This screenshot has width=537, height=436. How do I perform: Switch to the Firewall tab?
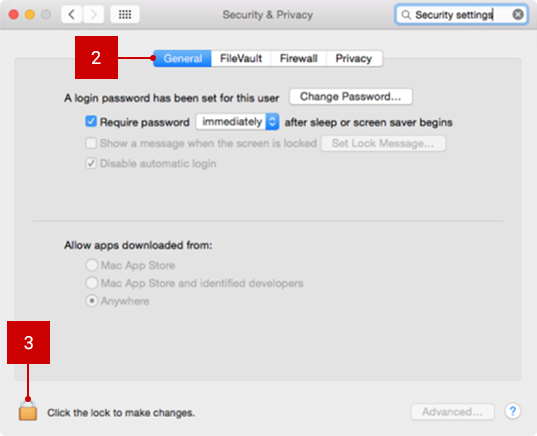(298, 59)
